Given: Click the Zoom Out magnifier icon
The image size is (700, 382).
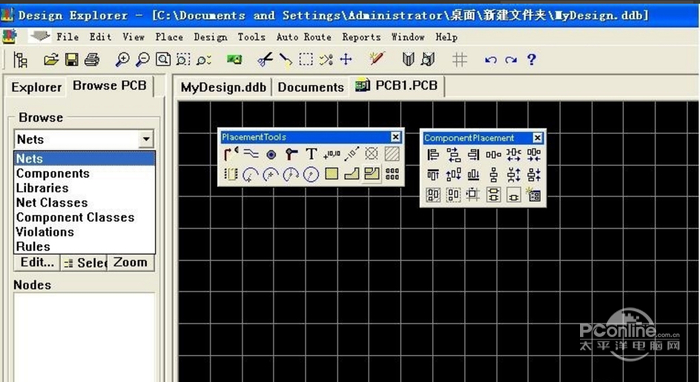Looking at the screenshot, I should [x=142, y=59].
